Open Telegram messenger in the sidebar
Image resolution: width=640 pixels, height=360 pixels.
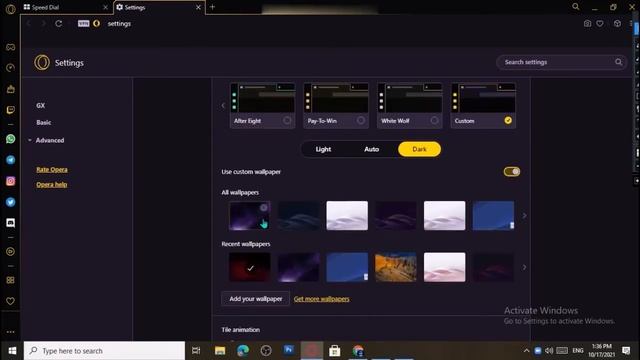coord(11,160)
